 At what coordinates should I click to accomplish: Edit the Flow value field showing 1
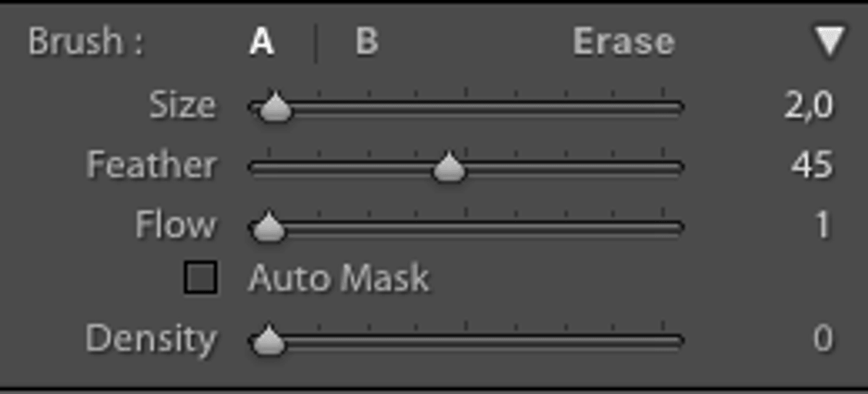pyautogui.click(x=824, y=226)
